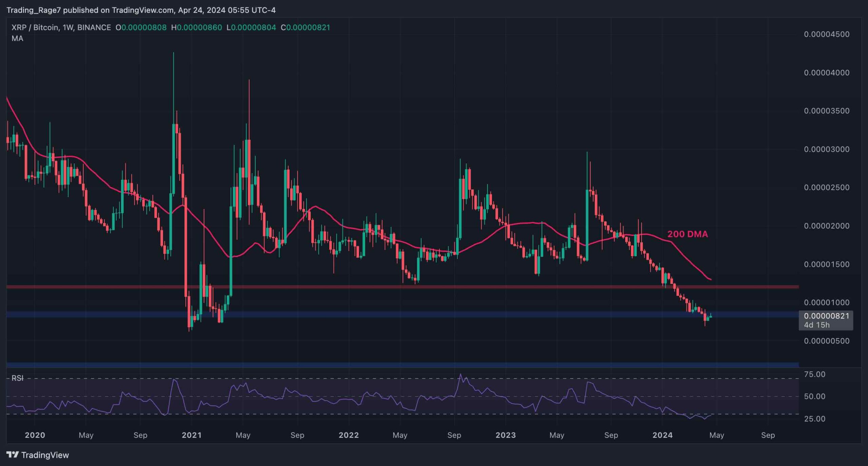Viewport: 868px width, 466px height.
Task: Click the 200 DMA text annotation
Action: pyautogui.click(x=687, y=234)
